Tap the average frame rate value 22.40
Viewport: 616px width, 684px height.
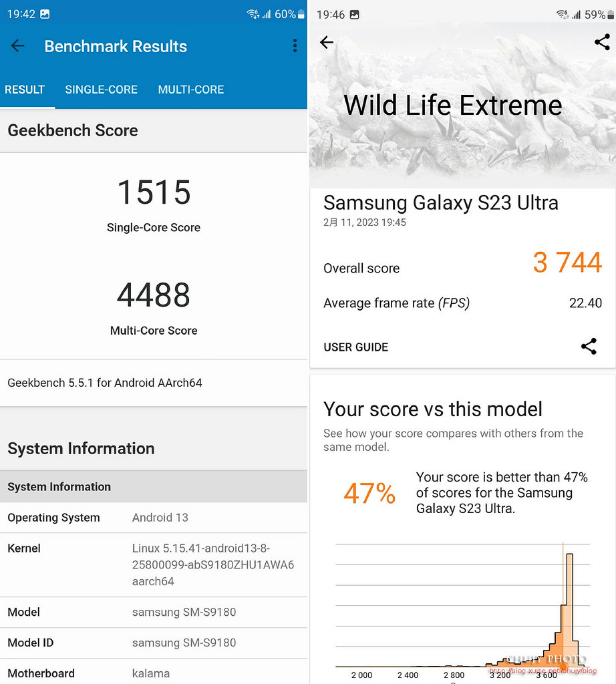(585, 303)
